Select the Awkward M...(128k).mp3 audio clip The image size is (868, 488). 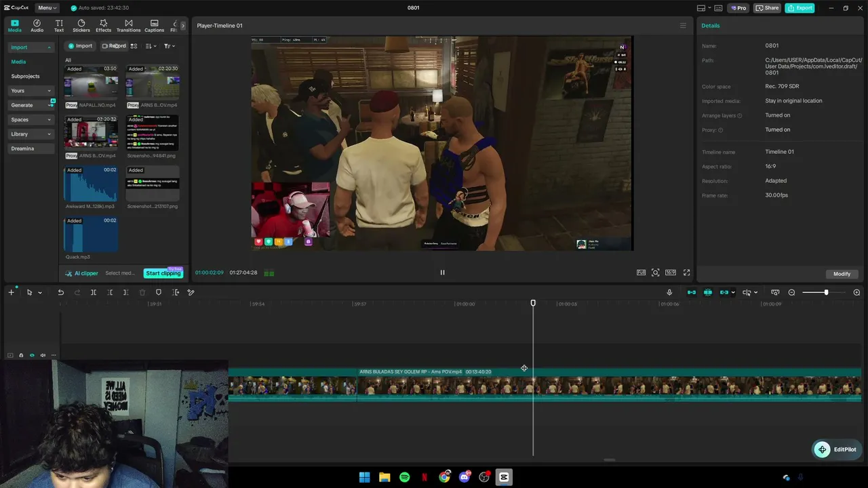point(91,184)
